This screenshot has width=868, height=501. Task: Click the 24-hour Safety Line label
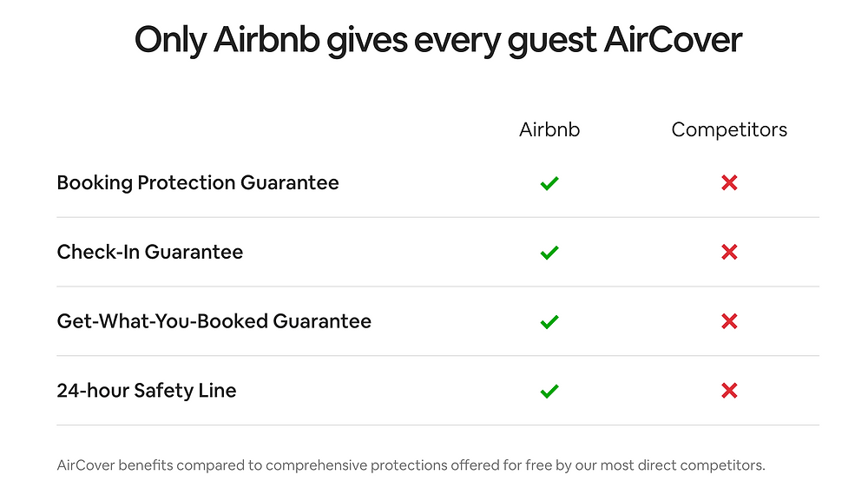point(147,391)
